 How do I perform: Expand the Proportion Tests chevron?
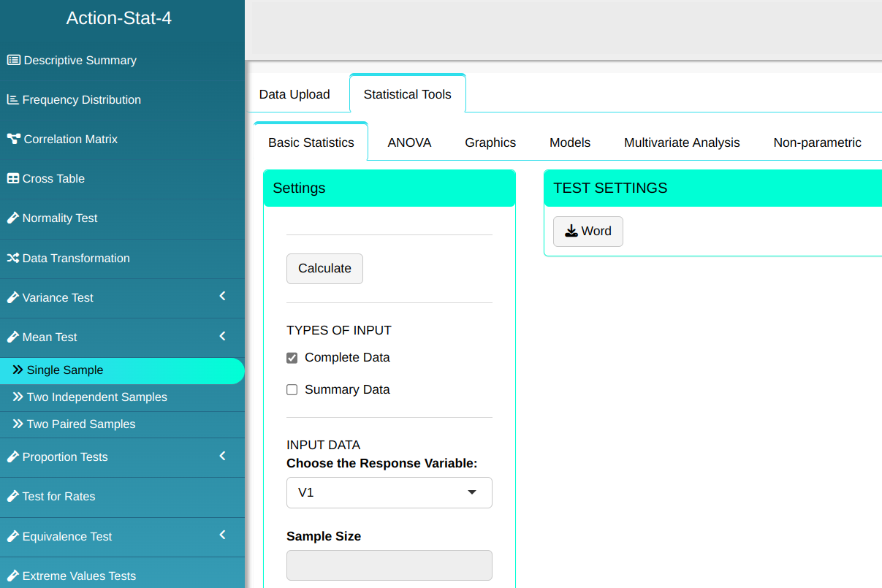(222, 456)
